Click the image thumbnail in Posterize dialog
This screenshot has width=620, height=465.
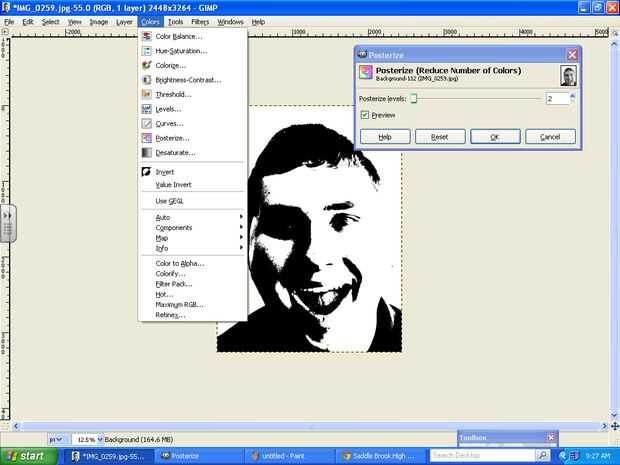coord(568,76)
